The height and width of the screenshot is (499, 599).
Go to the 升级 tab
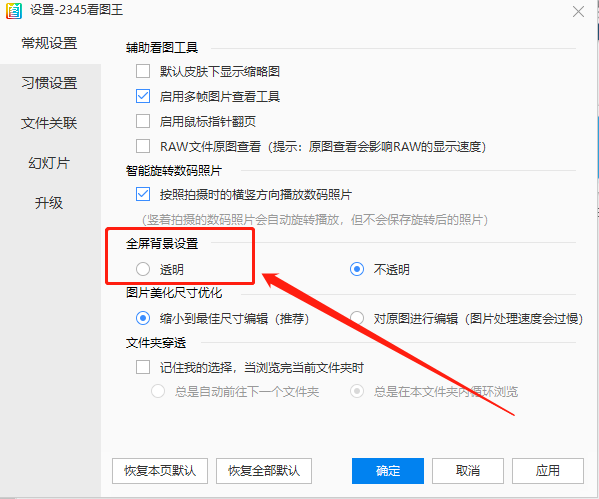tap(49, 203)
